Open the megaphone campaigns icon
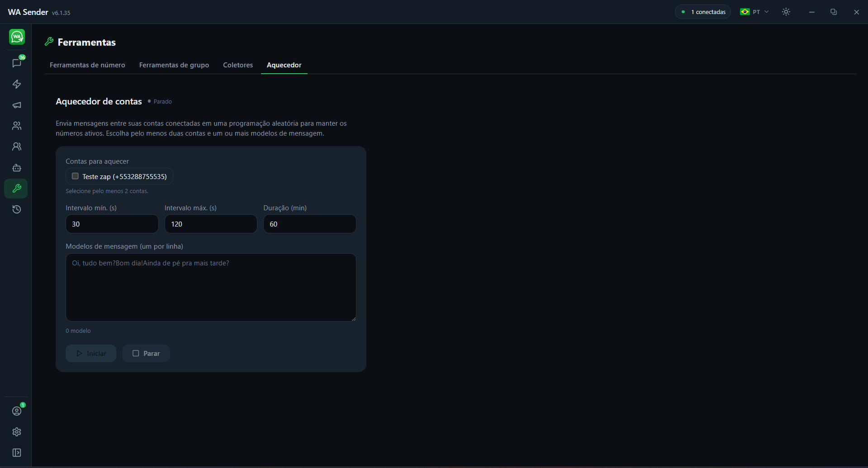This screenshot has width=868, height=468. [x=17, y=105]
